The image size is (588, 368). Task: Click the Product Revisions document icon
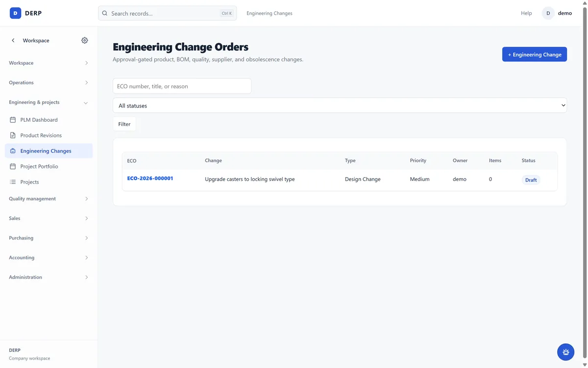13,135
